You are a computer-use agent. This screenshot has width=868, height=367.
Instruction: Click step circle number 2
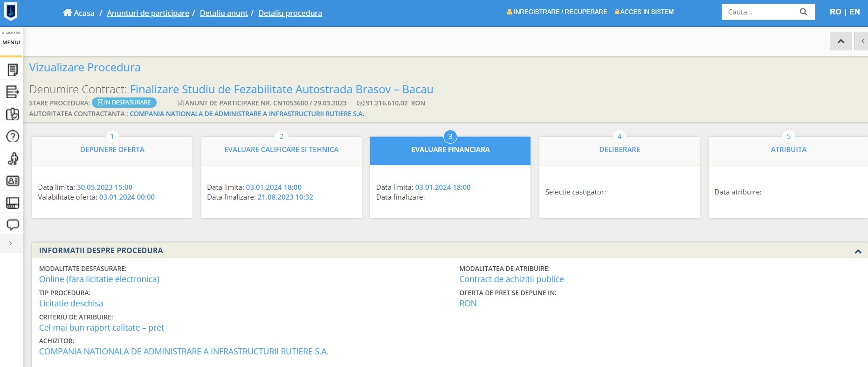click(281, 137)
